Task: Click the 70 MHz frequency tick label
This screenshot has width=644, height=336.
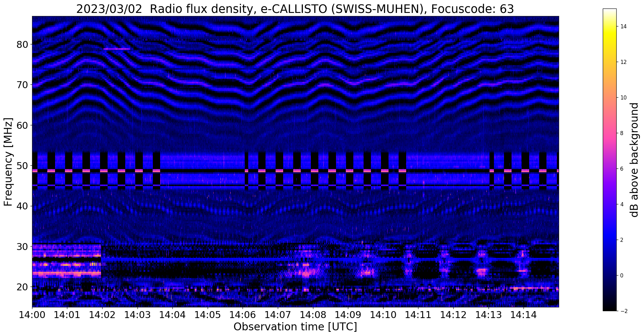Action: tap(22, 85)
